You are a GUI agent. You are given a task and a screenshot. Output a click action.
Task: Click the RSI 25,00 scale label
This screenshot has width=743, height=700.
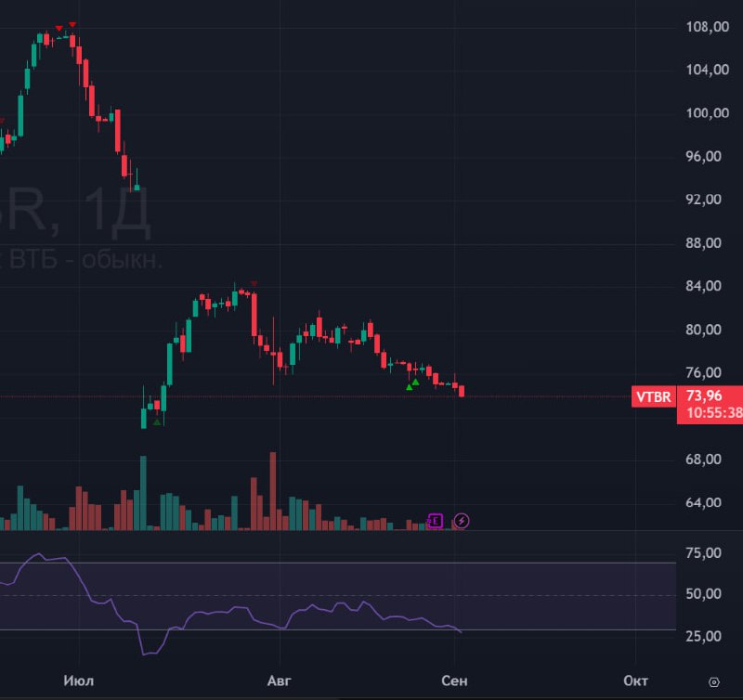703,636
